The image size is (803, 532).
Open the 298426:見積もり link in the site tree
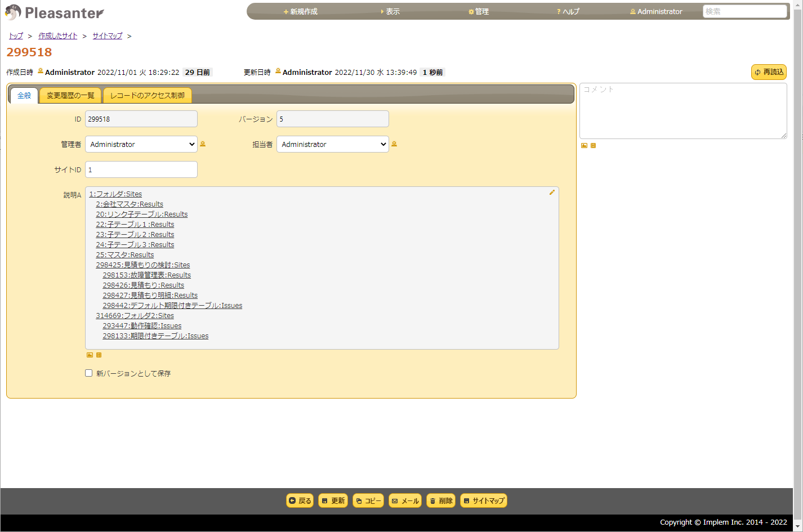pyautogui.click(x=143, y=285)
